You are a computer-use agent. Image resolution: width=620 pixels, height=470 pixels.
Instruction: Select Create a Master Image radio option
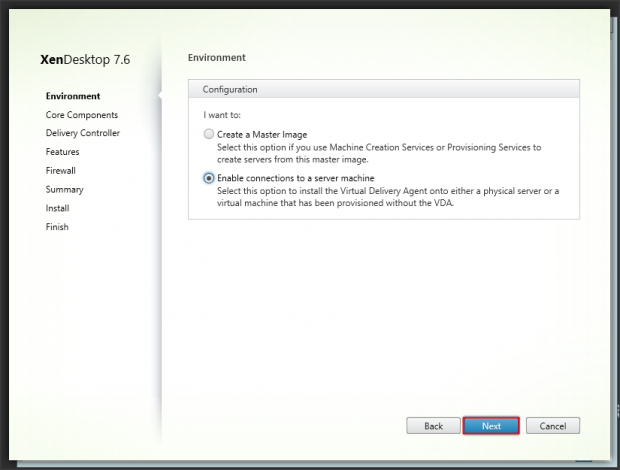pyautogui.click(x=209, y=134)
